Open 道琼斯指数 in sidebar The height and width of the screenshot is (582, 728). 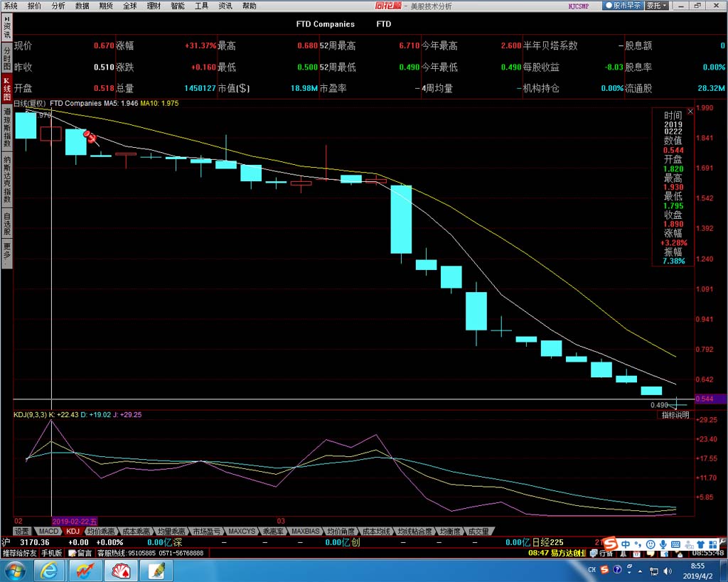pyautogui.click(x=6, y=126)
